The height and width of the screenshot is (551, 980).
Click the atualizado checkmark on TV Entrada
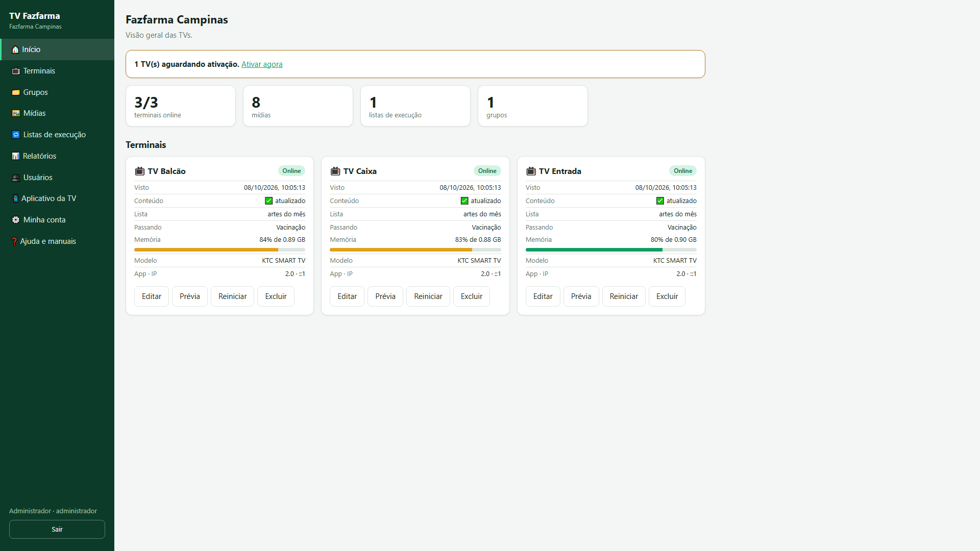pyautogui.click(x=660, y=201)
